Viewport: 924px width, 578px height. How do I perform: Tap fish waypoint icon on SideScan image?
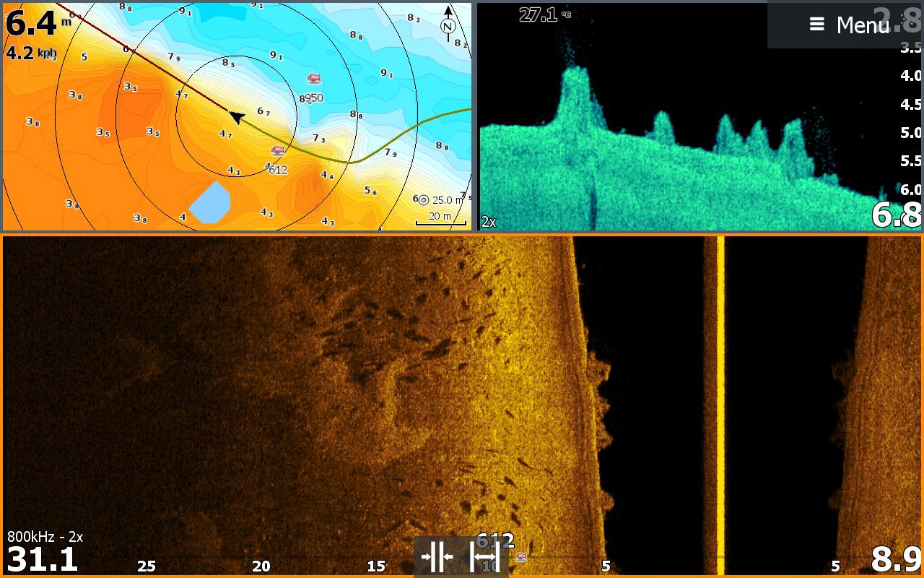click(520, 557)
